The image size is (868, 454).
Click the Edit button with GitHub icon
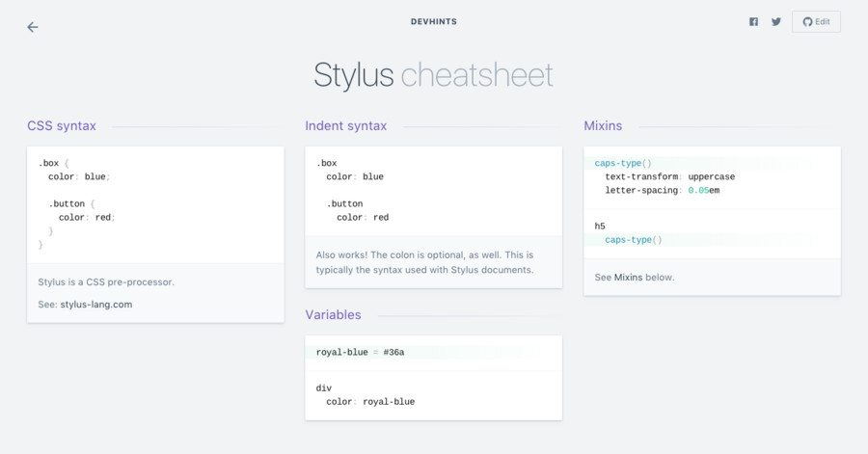[816, 21]
